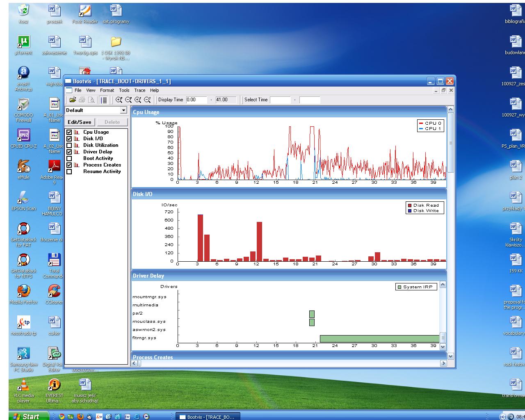Click the main graph area vertical scrollbar thumb
This screenshot has width=525, height=420.
(x=450, y=142)
